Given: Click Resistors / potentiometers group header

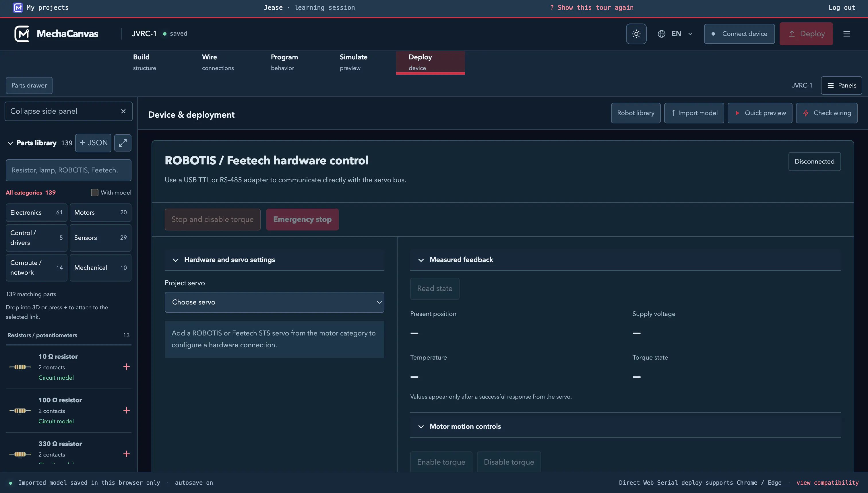Looking at the screenshot, I should 68,335.
